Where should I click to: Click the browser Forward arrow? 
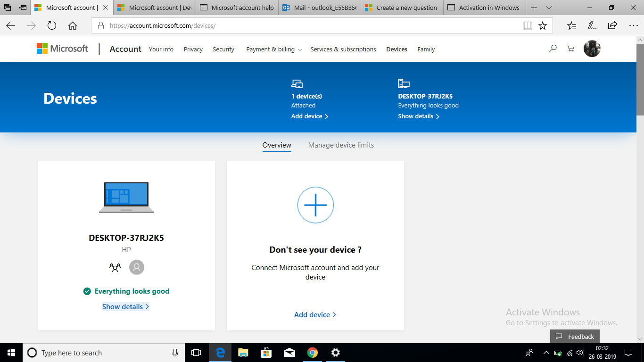[x=32, y=26]
